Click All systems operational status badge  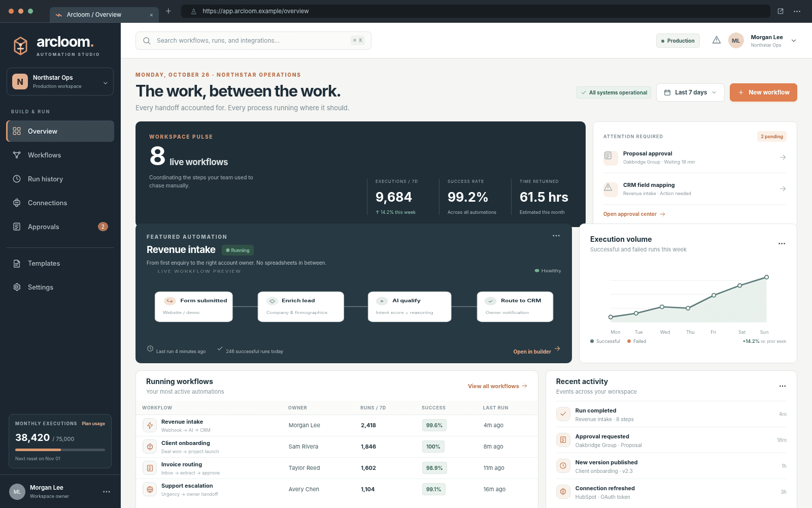[614, 92]
